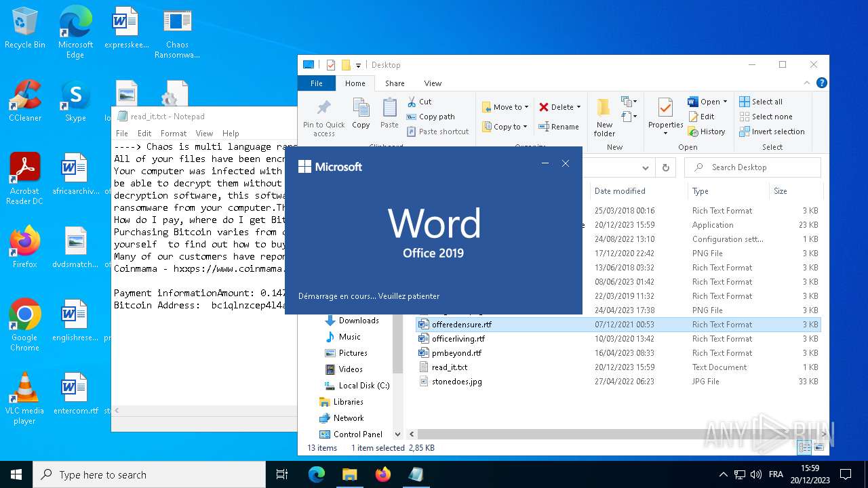The height and width of the screenshot is (488, 868).
Task: Select officerliving.rtf file
Action: point(618,339)
